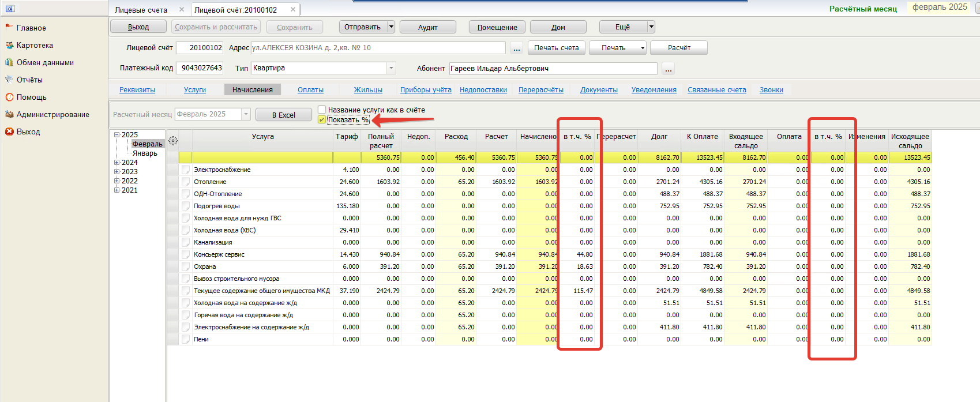Click the note icon beside Холодная вода (ХВС)

[x=186, y=230]
